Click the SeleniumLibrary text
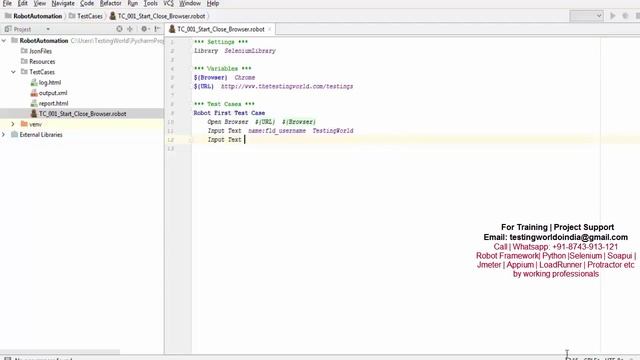 point(250,51)
